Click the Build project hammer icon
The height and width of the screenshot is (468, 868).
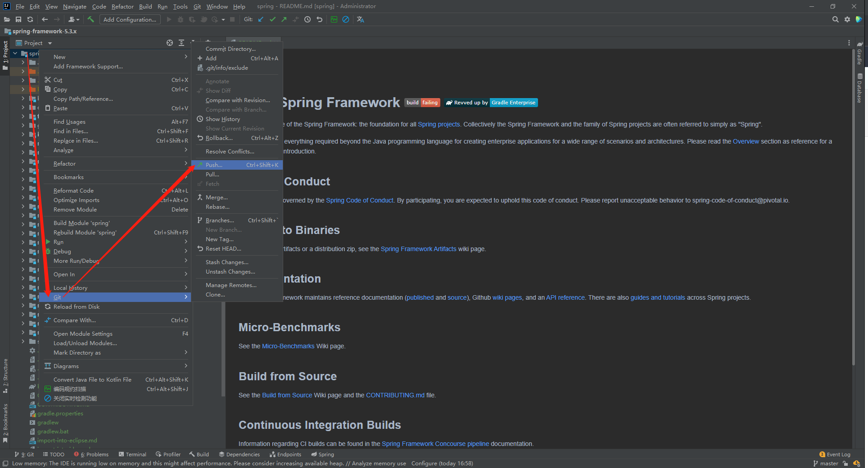click(91, 19)
